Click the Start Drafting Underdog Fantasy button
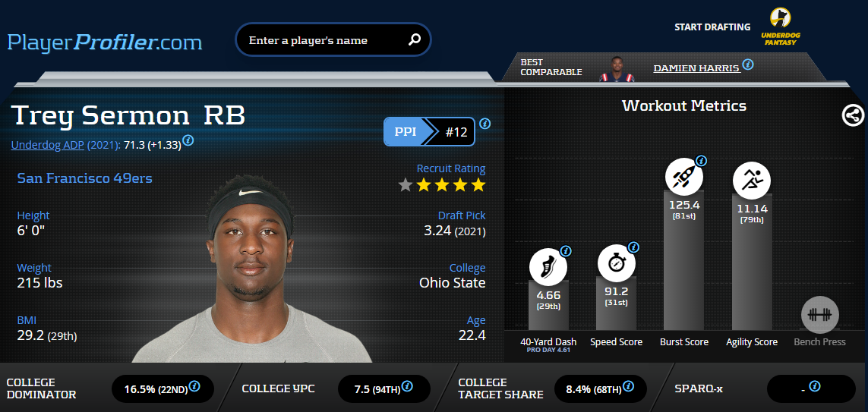This screenshot has width=868, height=412. click(x=737, y=27)
